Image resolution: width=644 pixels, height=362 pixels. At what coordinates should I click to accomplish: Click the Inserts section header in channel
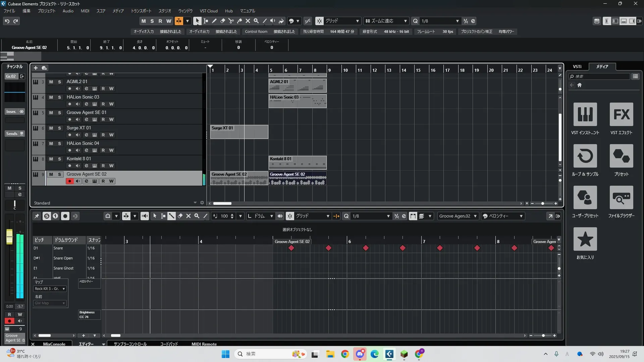click(12, 112)
